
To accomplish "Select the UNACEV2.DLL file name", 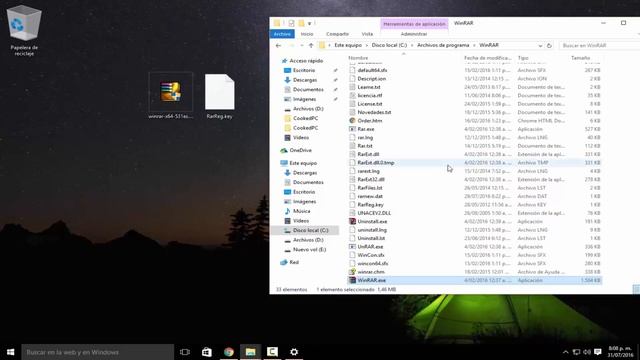I will 374,213.
